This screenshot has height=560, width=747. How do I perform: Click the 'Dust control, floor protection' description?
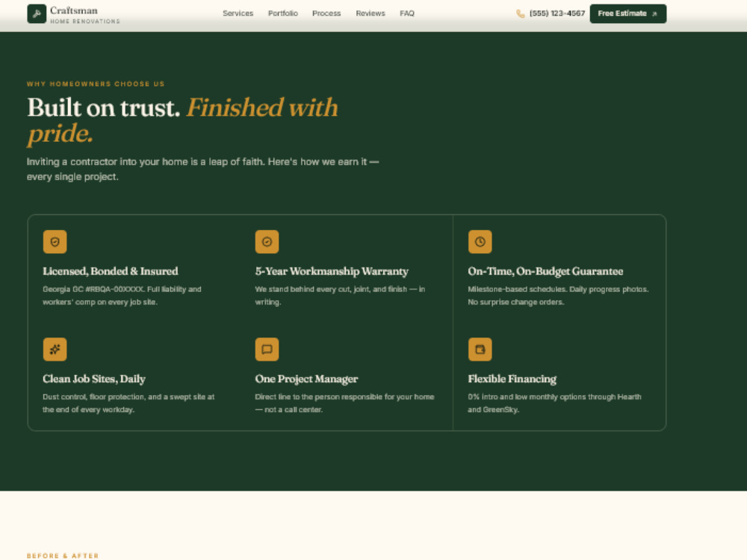(128, 403)
